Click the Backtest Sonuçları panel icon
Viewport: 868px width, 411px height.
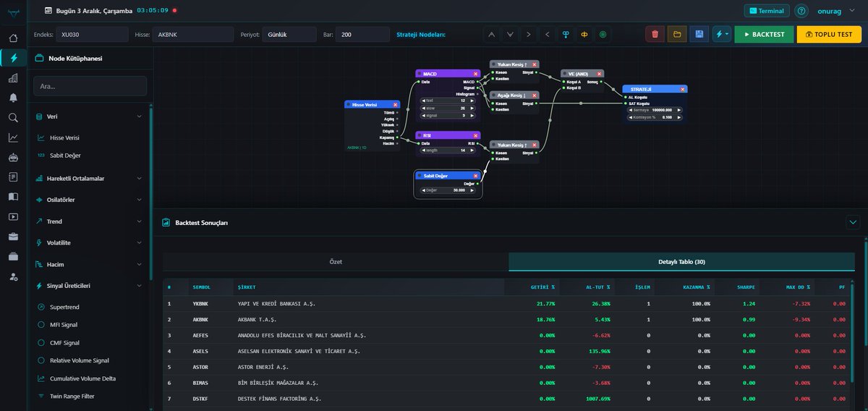pos(166,223)
